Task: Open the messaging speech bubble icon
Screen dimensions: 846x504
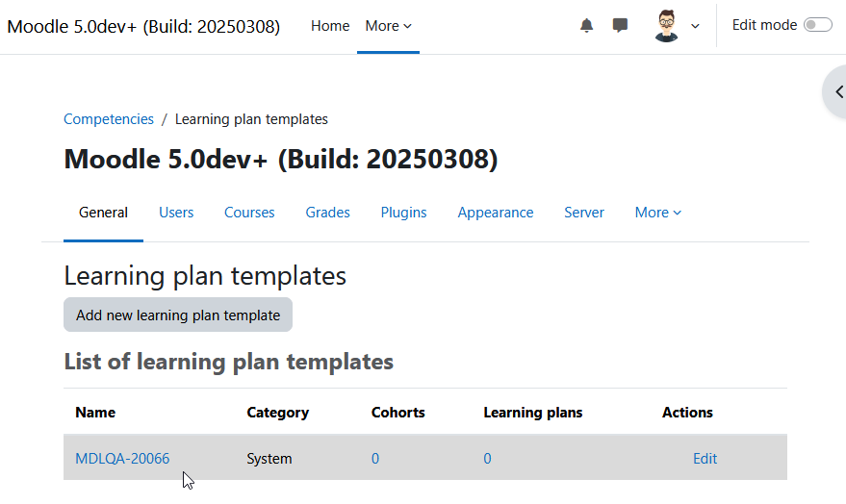Action: [x=620, y=25]
